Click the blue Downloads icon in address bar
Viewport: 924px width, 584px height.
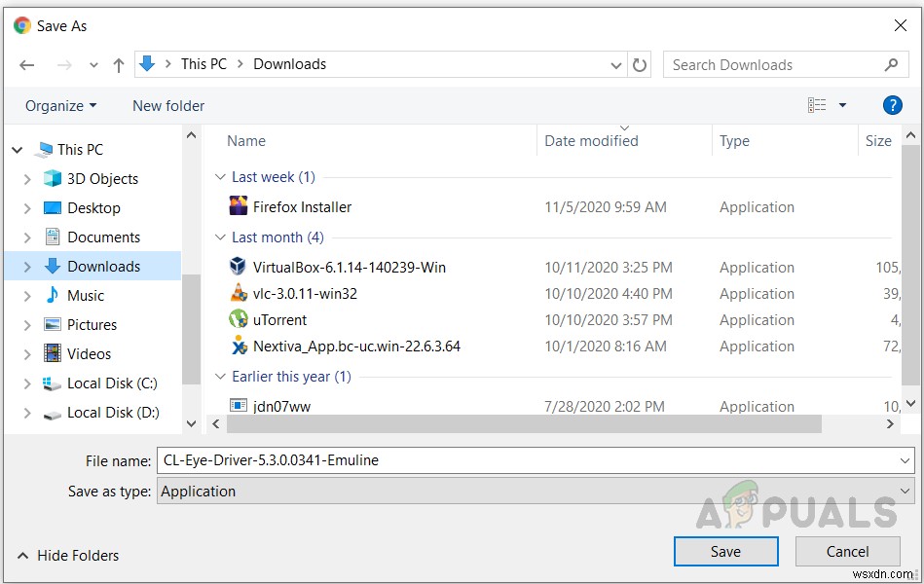coord(147,63)
